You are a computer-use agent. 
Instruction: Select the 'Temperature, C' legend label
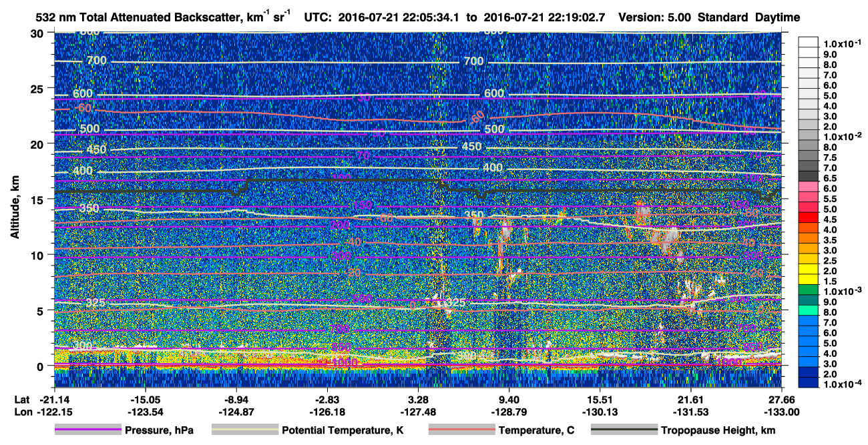pos(536,431)
